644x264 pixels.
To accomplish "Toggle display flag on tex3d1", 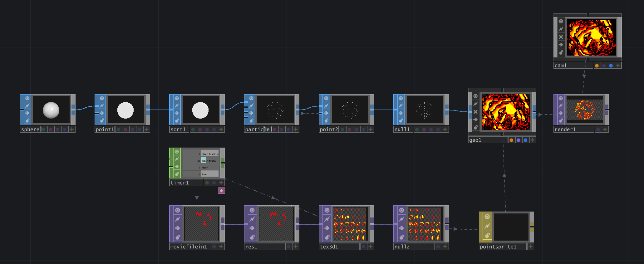I will [363, 247].
